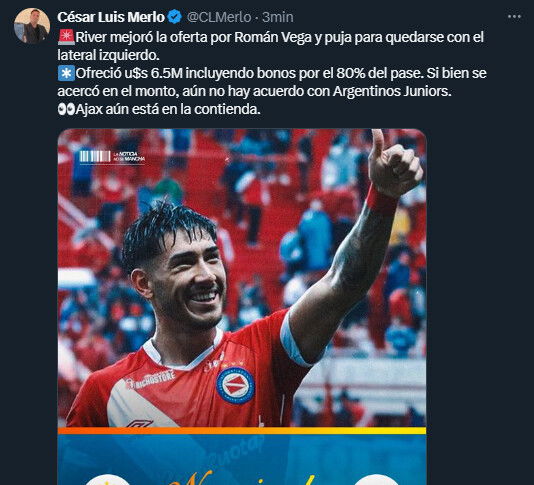Click the César Luis Merlo display name

(x=111, y=17)
